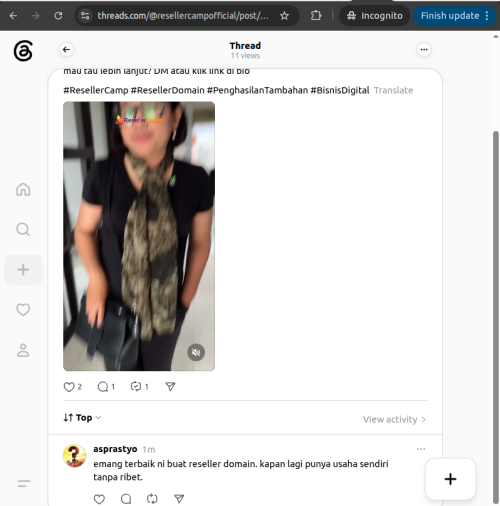Reload the browser page

click(58, 16)
